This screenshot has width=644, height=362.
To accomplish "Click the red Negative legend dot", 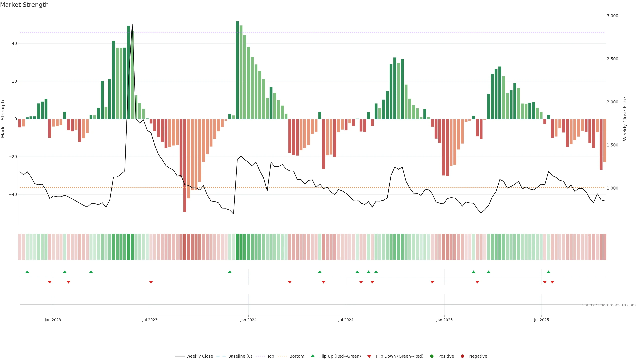I will click(x=462, y=356).
